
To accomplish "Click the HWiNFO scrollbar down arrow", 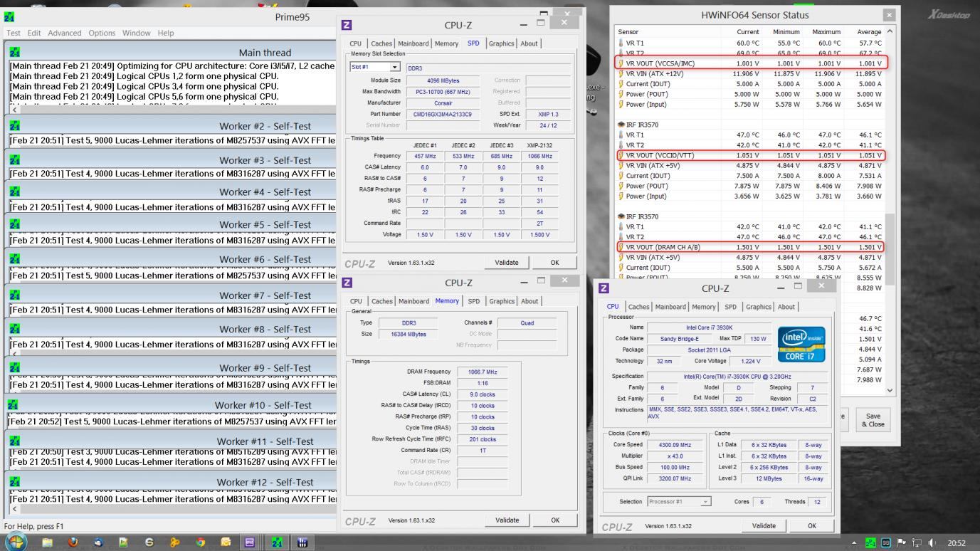I will [x=889, y=390].
